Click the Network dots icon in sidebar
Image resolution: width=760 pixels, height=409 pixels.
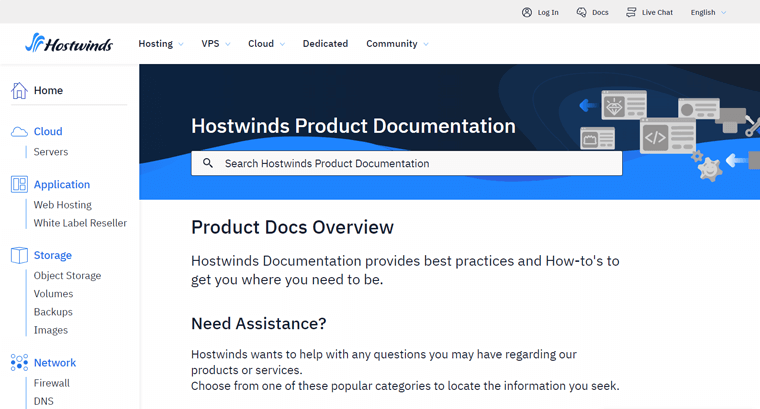pyautogui.click(x=19, y=362)
